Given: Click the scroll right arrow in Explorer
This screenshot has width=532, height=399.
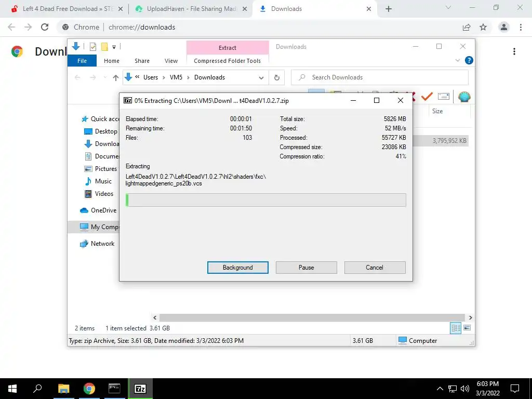Looking at the screenshot, I should [x=470, y=317].
